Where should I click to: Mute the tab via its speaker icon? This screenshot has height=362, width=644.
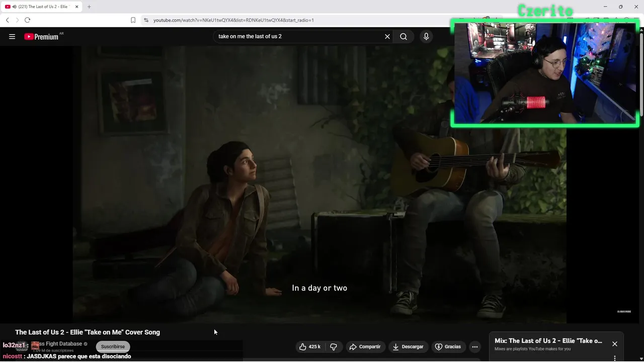tap(14, 7)
